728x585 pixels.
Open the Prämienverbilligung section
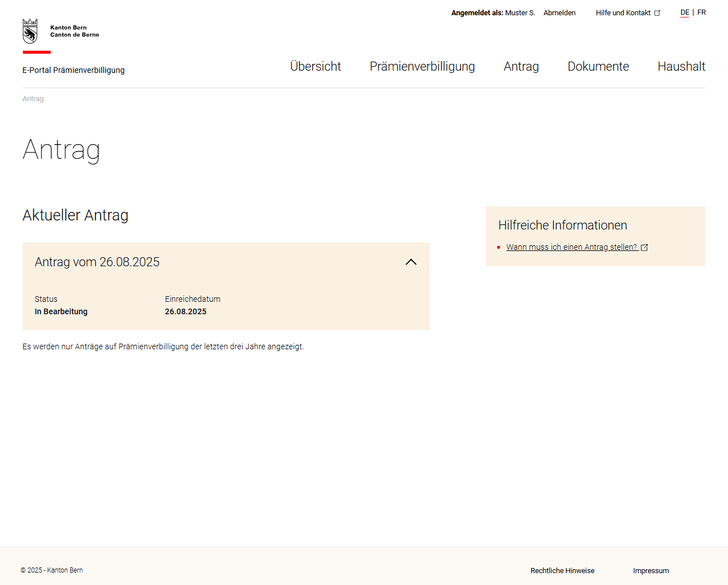pyautogui.click(x=422, y=66)
